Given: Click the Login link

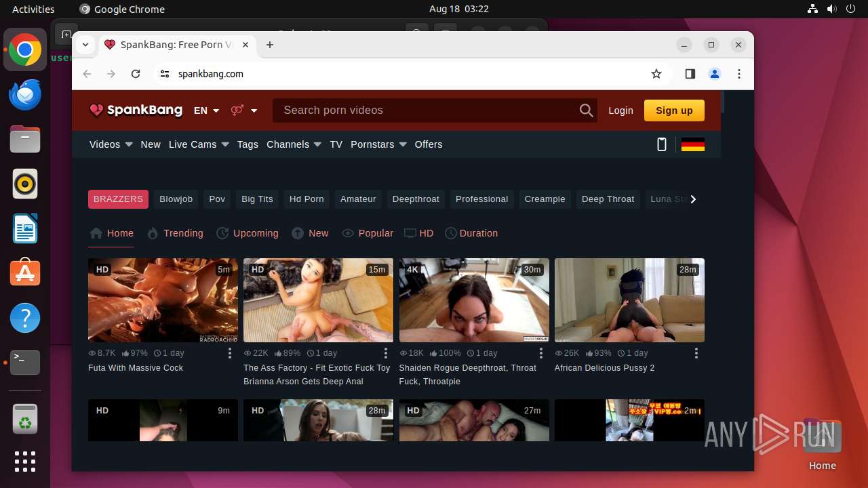Looking at the screenshot, I should 620,110.
